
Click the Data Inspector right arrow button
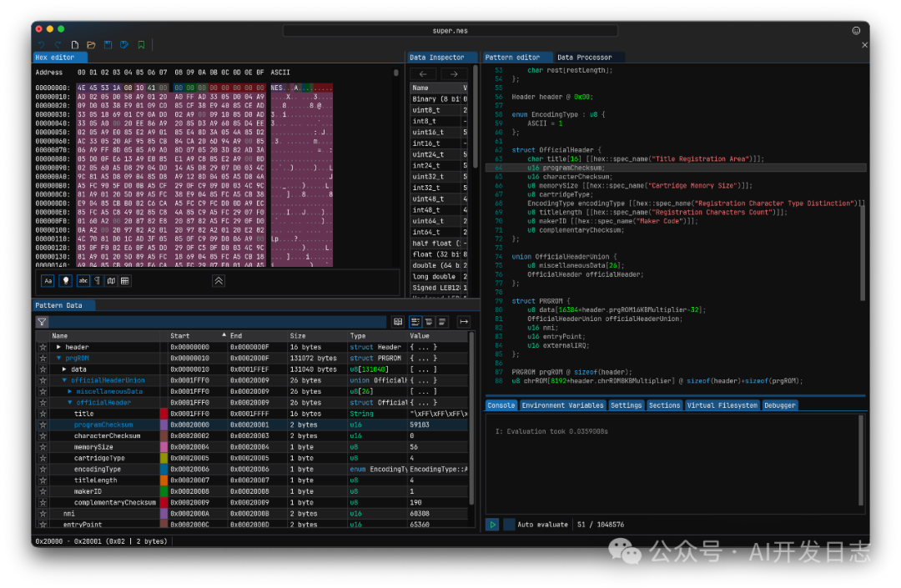click(454, 74)
